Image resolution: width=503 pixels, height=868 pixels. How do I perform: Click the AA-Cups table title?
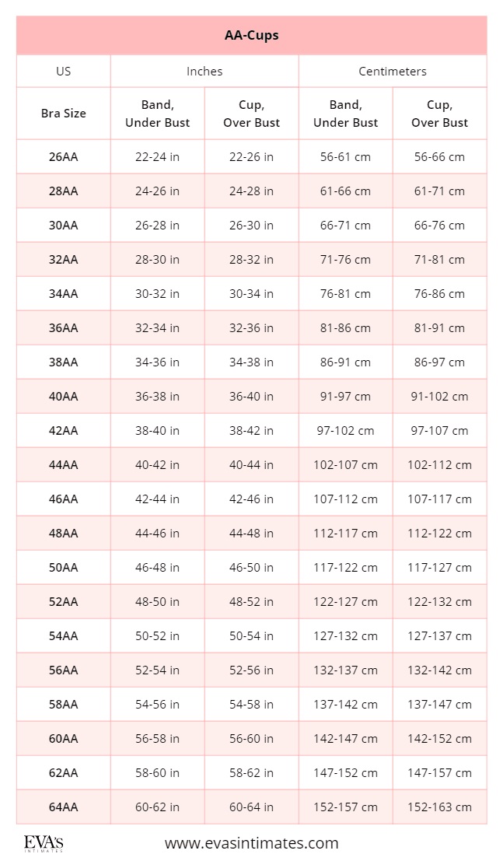pos(251,35)
